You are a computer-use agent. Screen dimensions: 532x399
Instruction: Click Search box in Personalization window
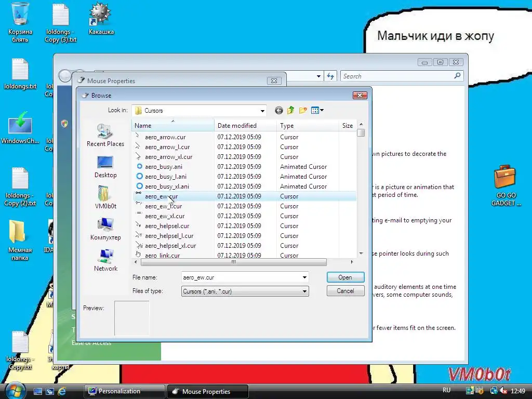pyautogui.click(x=402, y=76)
